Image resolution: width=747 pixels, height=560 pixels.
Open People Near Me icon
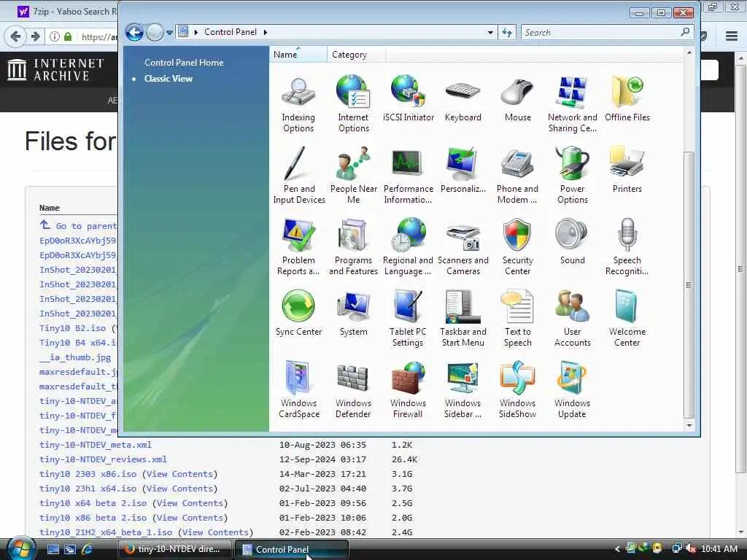(x=353, y=175)
